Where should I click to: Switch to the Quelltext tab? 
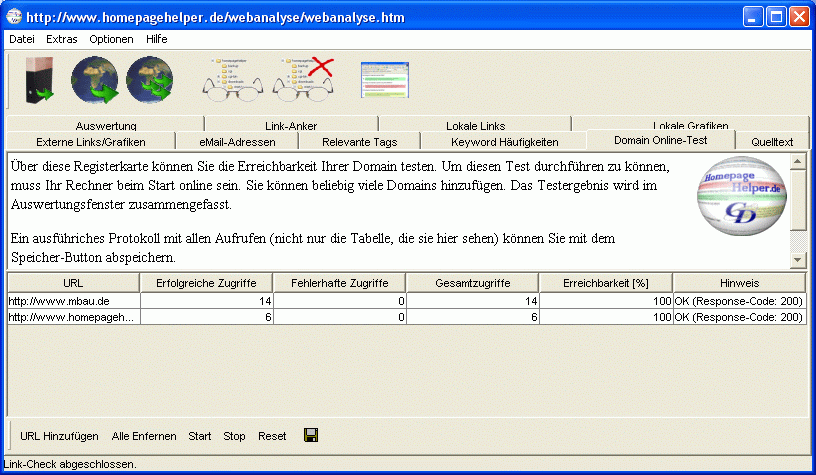pyautogui.click(x=772, y=142)
